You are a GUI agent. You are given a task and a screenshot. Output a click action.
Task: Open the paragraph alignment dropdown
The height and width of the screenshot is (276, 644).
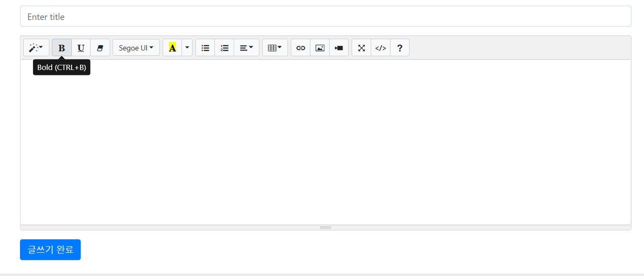coord(247,48)
